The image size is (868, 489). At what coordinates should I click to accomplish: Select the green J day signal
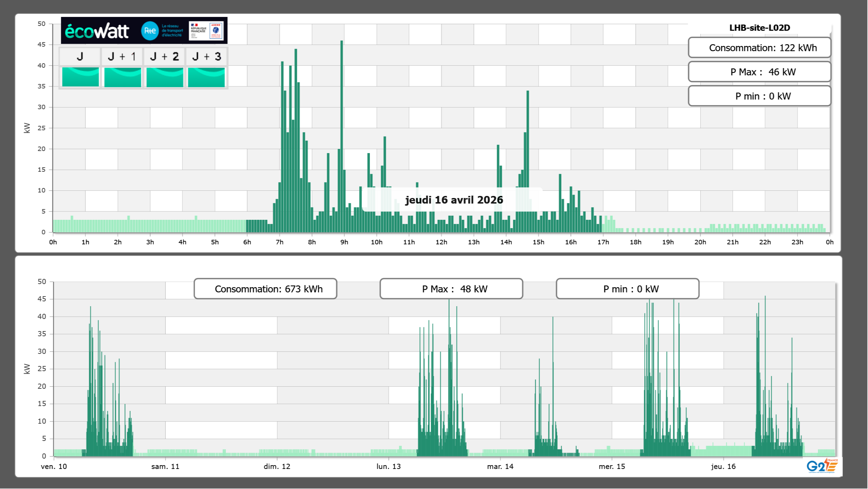[80, 77]
